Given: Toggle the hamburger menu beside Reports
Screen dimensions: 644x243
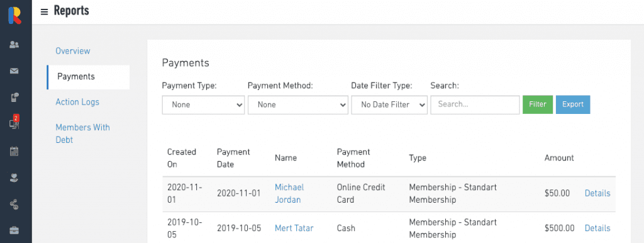Looking at the screenshot, I should coord(45,12).
